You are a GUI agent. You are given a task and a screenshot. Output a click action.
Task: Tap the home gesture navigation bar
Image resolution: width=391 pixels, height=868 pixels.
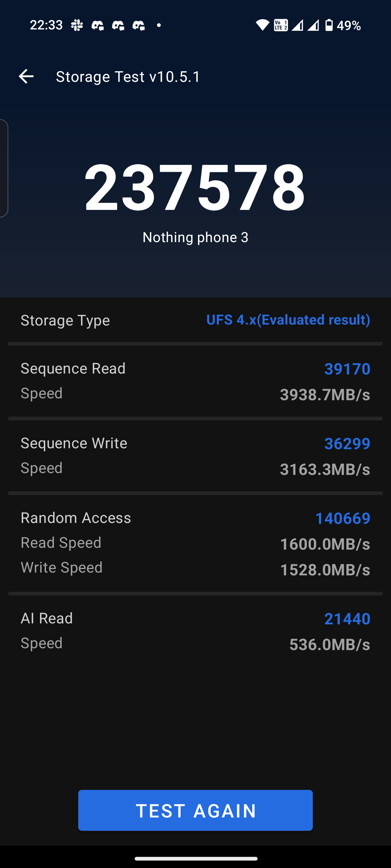coord(196,859)
